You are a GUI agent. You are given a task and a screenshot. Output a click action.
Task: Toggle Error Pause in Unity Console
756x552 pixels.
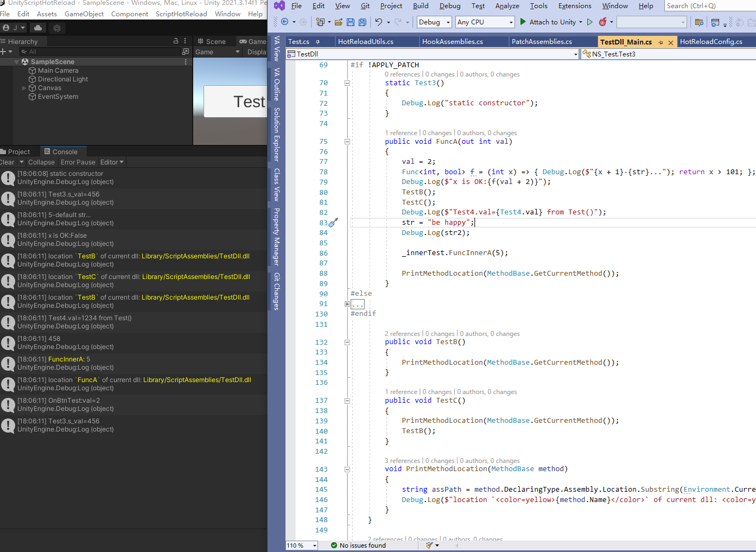pos(78,162)
